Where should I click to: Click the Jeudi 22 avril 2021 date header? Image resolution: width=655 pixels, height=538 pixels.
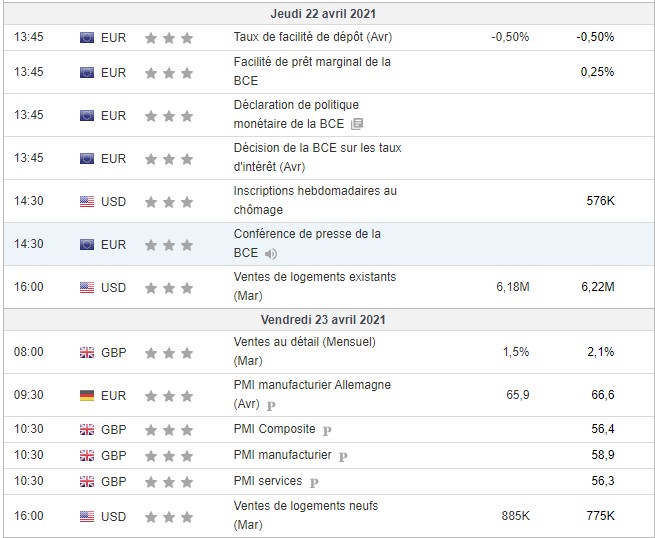[x=330, y=14]
